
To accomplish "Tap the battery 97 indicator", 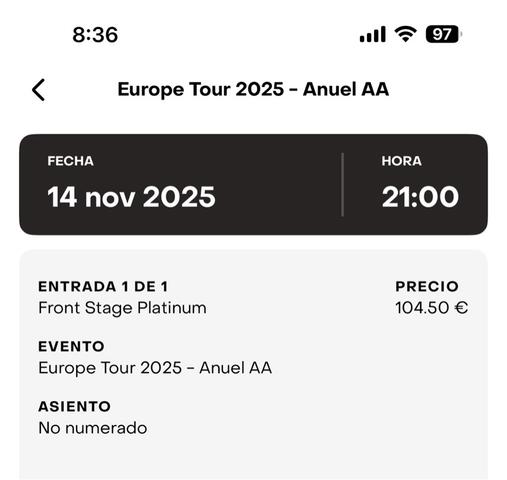I will click(x=444, y=34).
